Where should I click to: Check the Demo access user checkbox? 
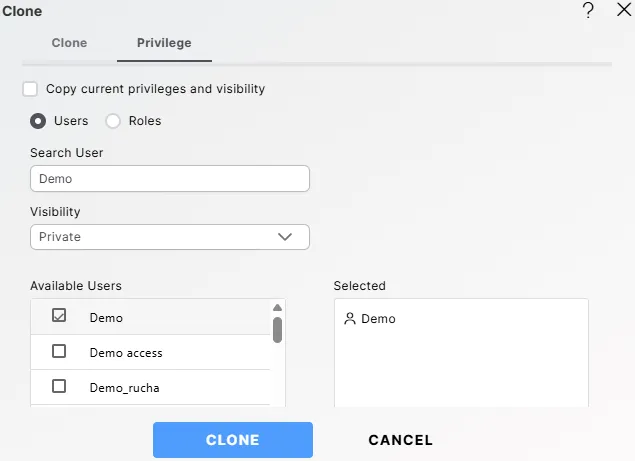59,352
